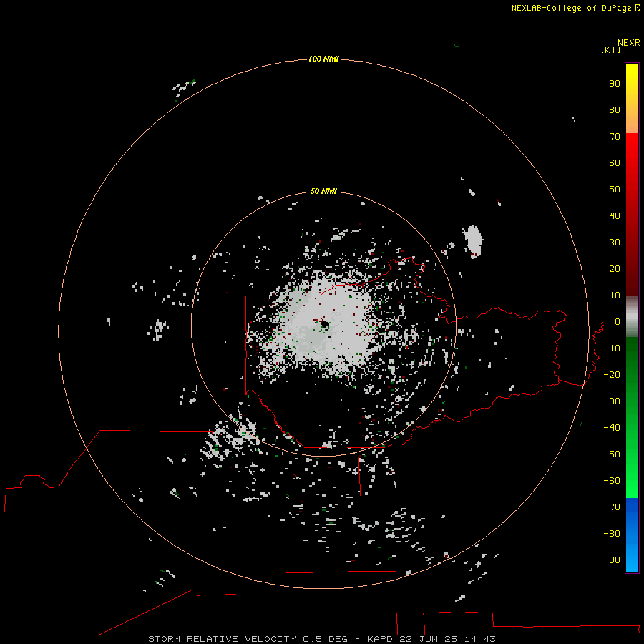This screenshot has width=644, height=644.
Task: Click the [KT] units label
Action: (x=611, y=49)
